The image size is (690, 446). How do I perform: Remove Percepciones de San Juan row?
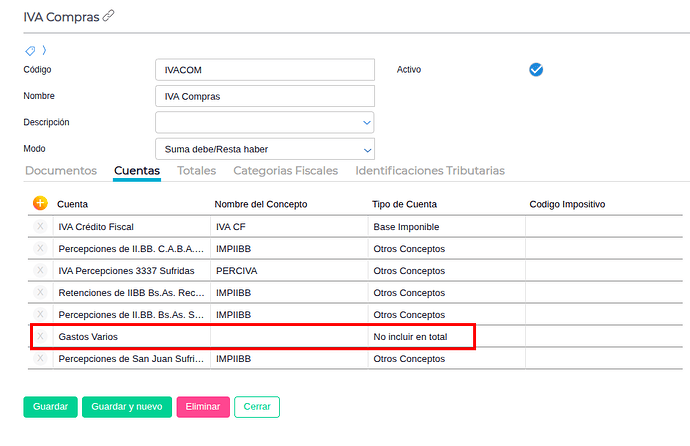(x=40, y=358)
